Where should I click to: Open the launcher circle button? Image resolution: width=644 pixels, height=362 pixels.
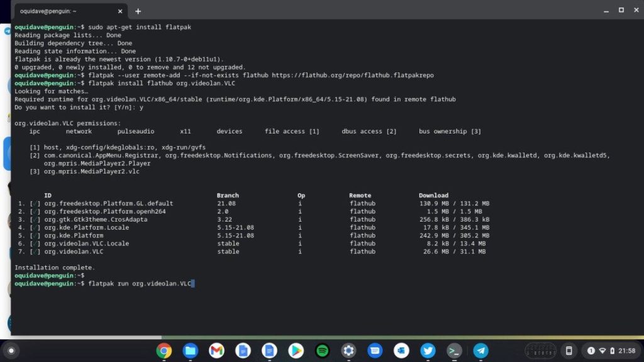[x=11, y=351]
